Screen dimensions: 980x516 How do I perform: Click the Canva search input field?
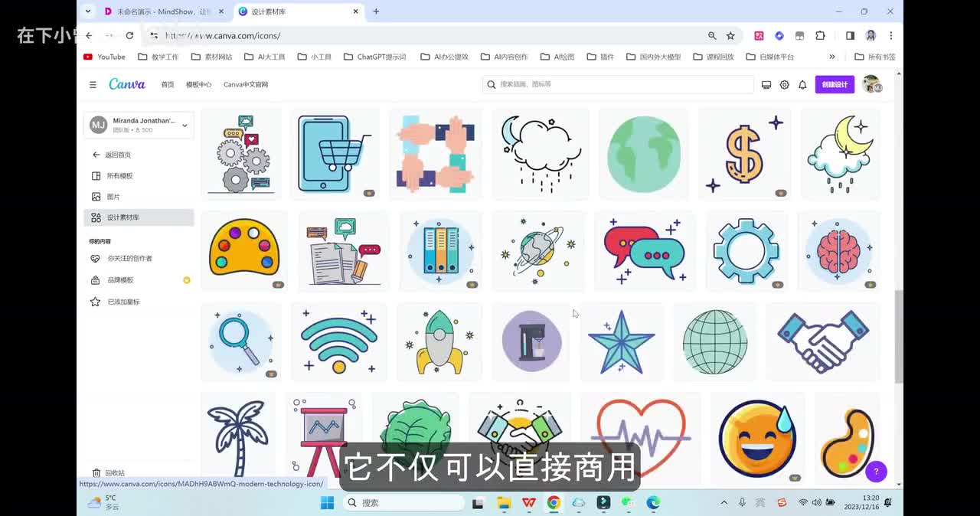(x=620, y=85)
